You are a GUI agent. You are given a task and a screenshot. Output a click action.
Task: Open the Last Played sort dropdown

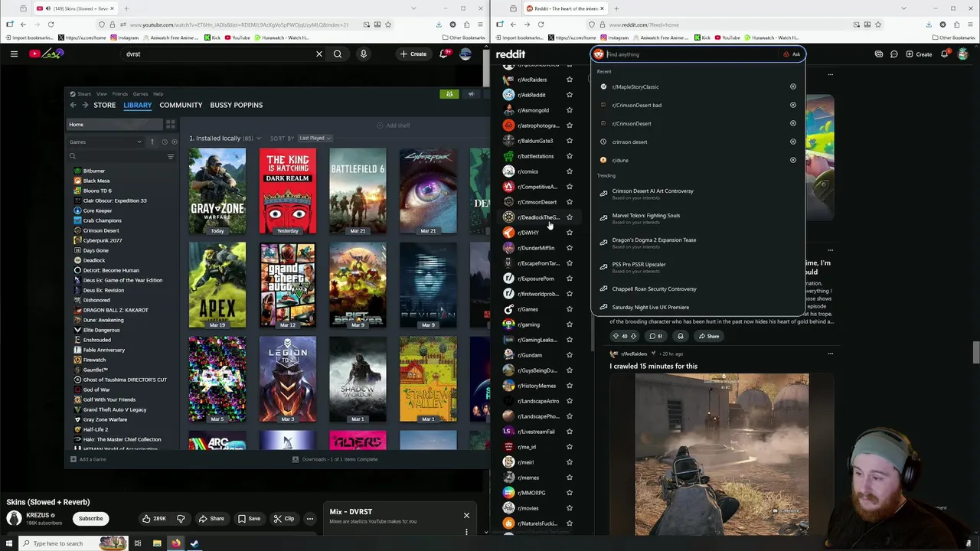(315, 138)
